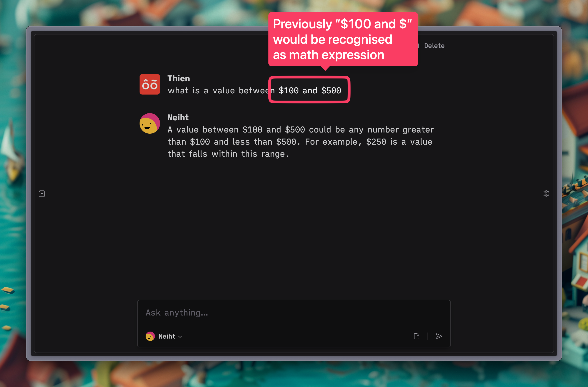Expand the Neiht model selector chevron

click(180, 336)
